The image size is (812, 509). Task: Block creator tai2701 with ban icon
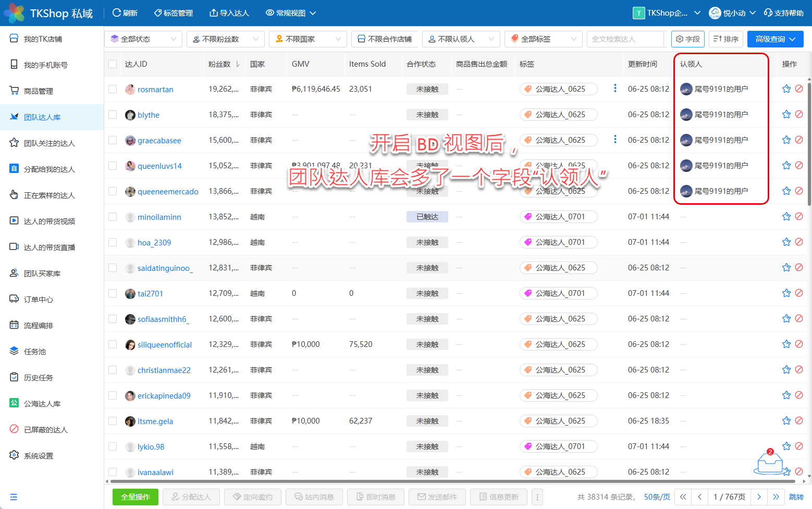[x=799, y=293]
